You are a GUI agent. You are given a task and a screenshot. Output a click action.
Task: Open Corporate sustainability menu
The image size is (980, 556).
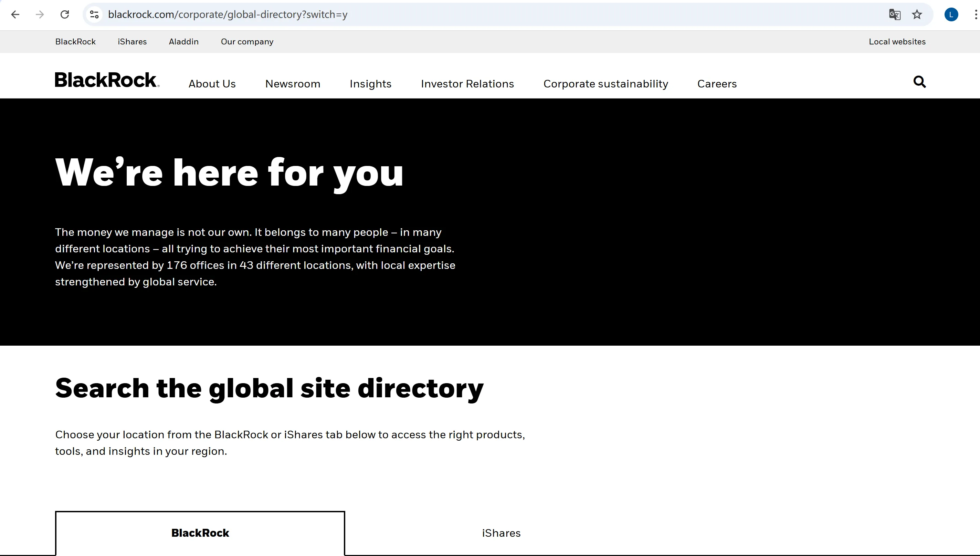(x=606, y=84)
